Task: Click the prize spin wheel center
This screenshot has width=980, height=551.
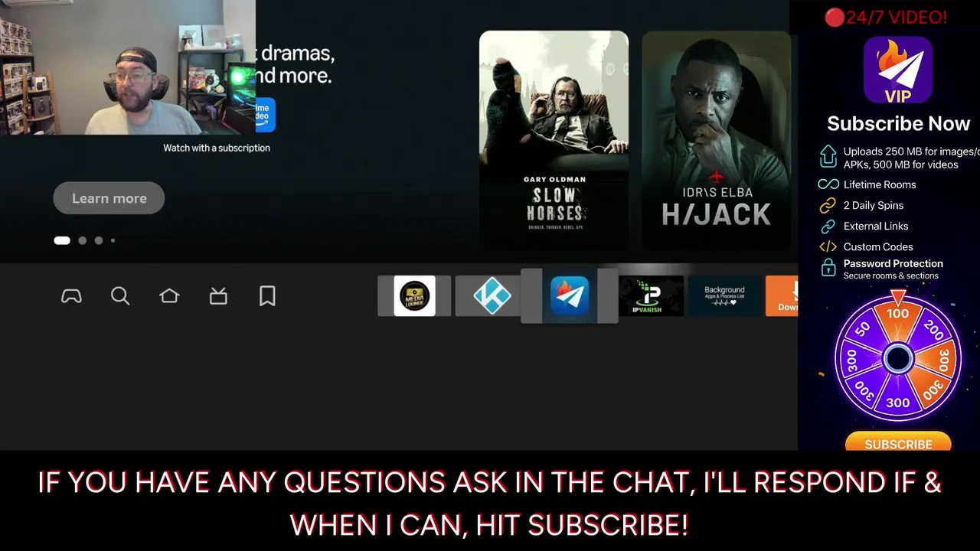Action: [897, 358]
